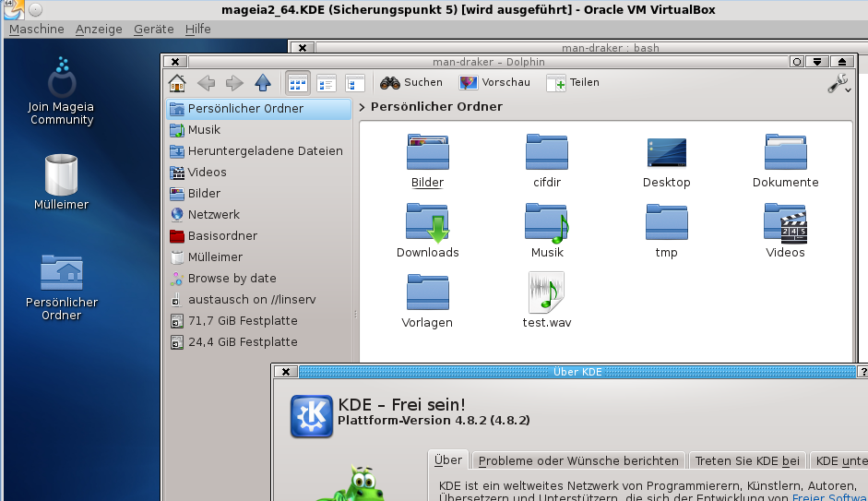Click the KDE logo in Über KDE
The height and width of the screenshot is (501, 868).
(x=312, y=416)
